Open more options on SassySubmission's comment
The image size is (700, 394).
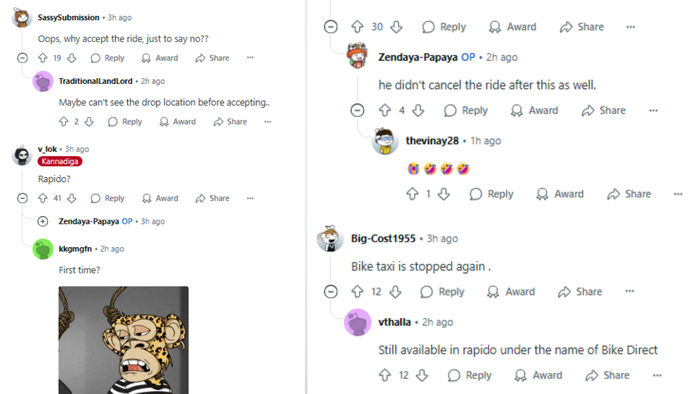click(x=250, y=58)
